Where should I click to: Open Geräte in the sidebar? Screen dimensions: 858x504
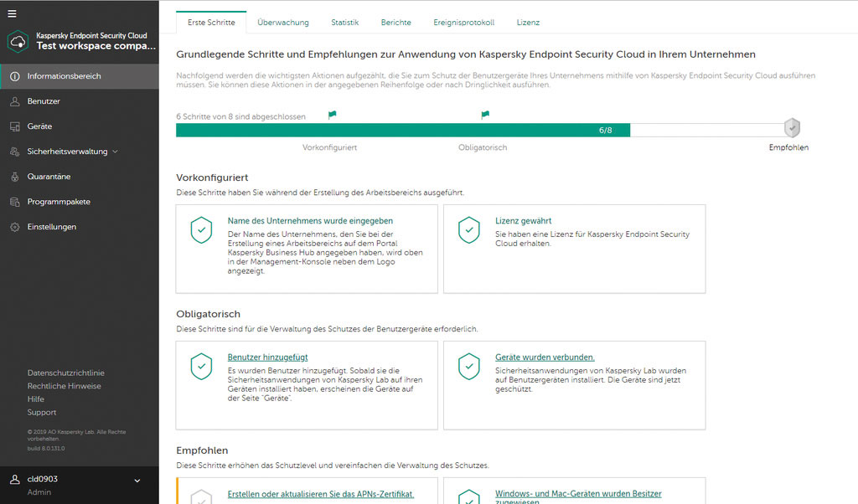point(80,126)
